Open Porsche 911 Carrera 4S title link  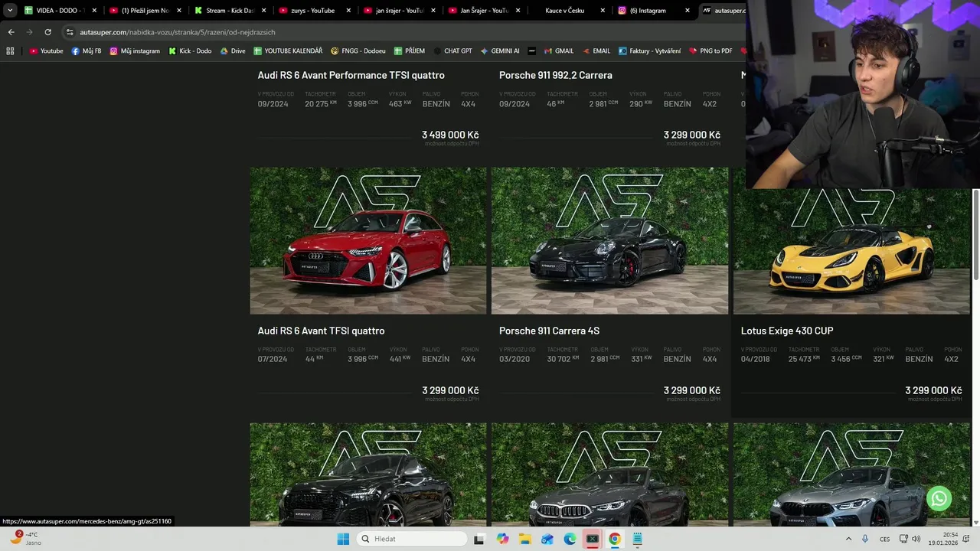tap(549, 331)
